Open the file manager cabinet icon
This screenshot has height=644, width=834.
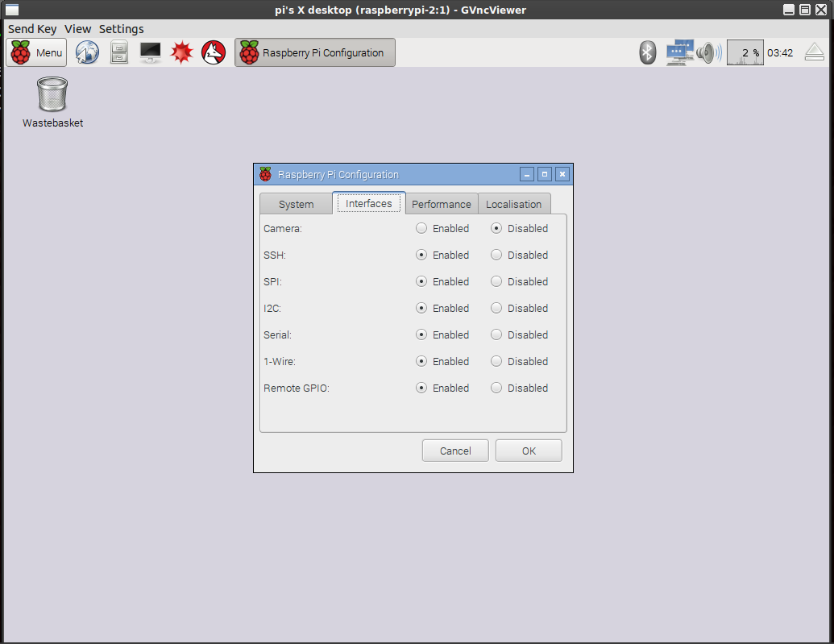[x=119, y=52]
